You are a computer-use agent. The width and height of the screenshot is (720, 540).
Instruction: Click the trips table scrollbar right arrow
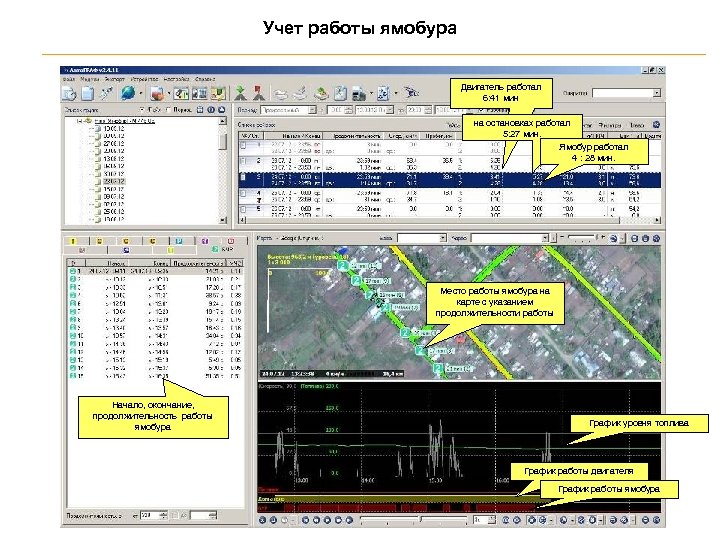658,220
